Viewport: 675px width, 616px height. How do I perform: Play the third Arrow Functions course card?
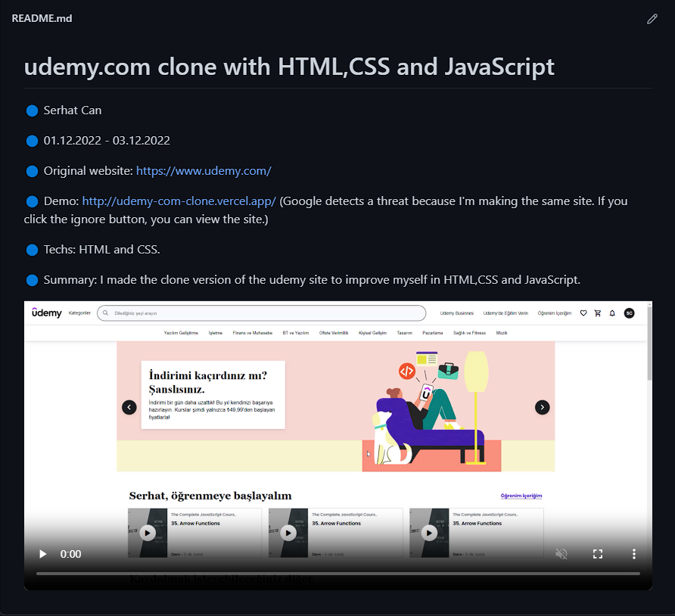pos(429,533)
